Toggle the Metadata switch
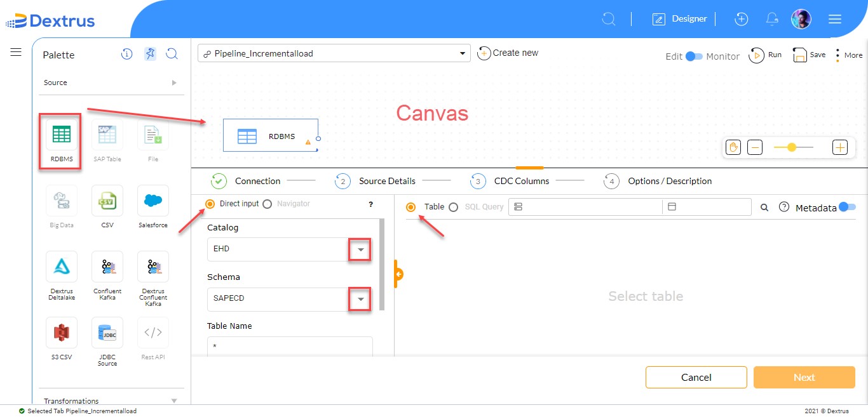The width and height of the screenshot is (868, 417). click(x=848, y=207)
